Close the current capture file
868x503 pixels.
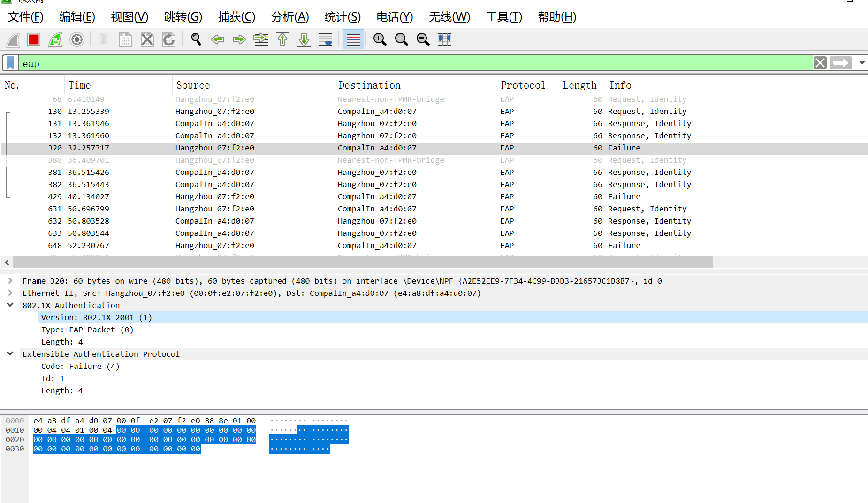[x=147, y=39]
